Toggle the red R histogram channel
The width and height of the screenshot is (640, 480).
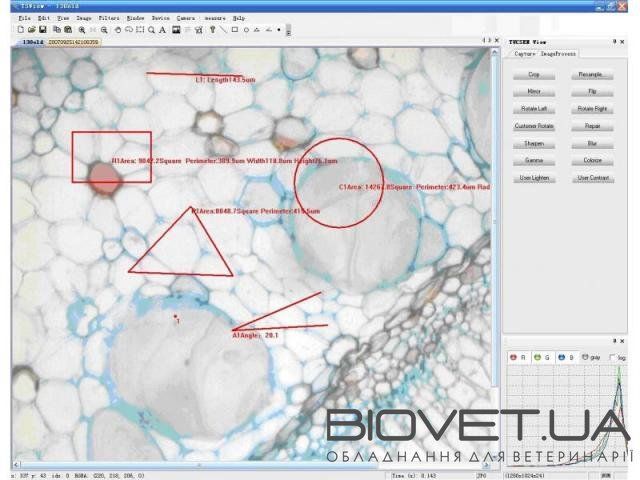click(x=517, y=357)
